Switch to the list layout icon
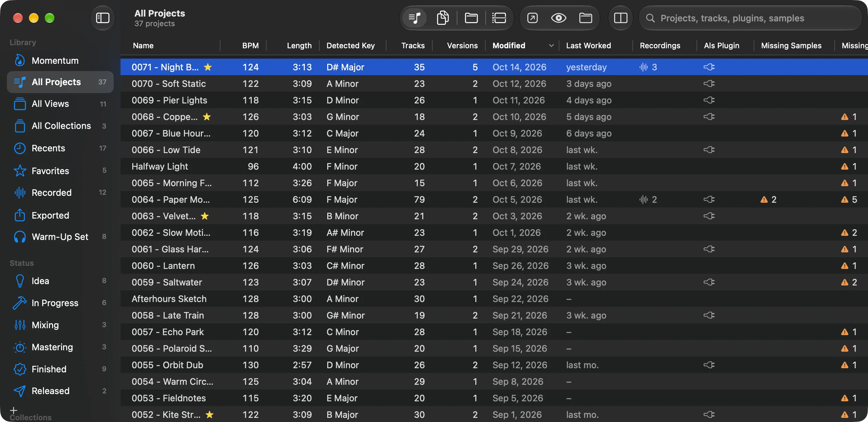The image size is (868, 422). point(499,18)
